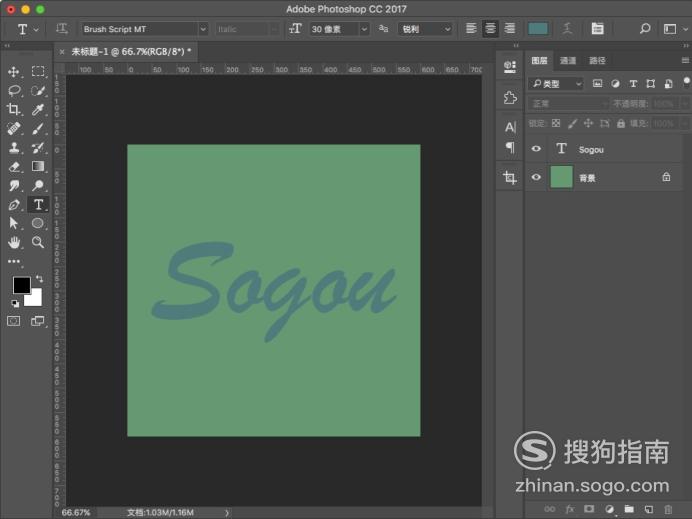Open the Paragraph panel icon in dock
This screenshot has height=519, width=692.
point(510,147)
